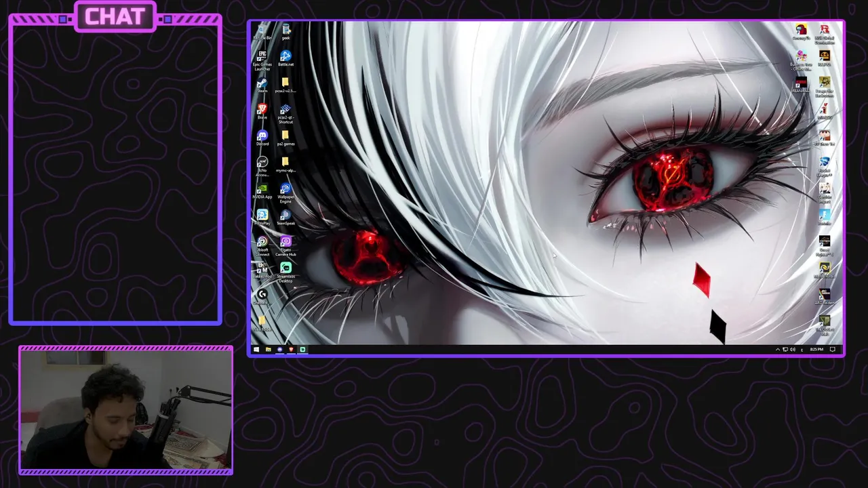Expand the system tray hidden icons chevron
This screenshot has height=488, width=868.
(778, 350)
